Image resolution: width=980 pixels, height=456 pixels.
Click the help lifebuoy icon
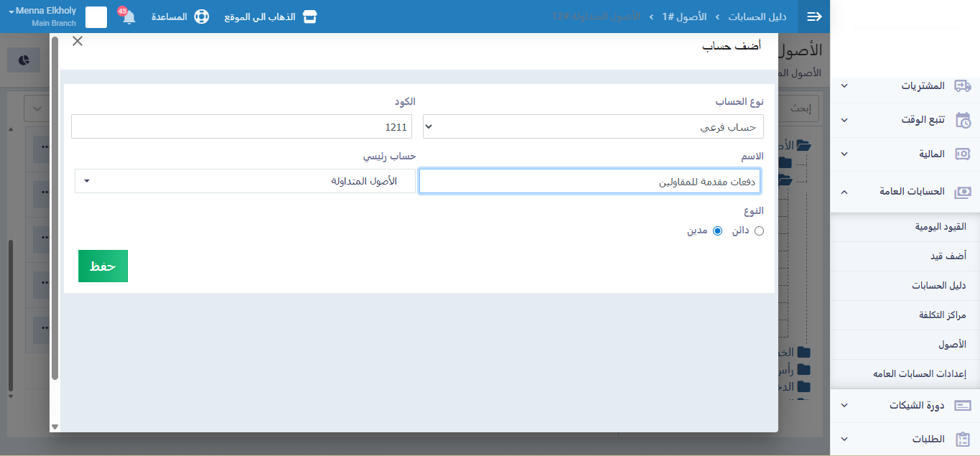(x=202, y=17)
